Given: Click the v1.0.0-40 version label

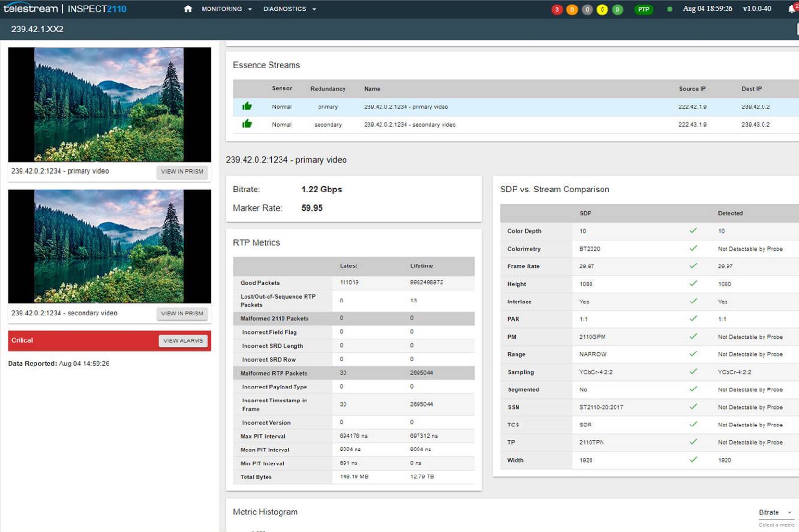Looking at the screenshot, I should (757, 8).
